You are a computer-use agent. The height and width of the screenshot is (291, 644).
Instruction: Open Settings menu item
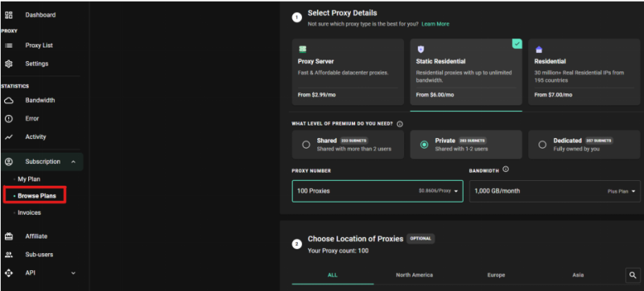point(36,64)
